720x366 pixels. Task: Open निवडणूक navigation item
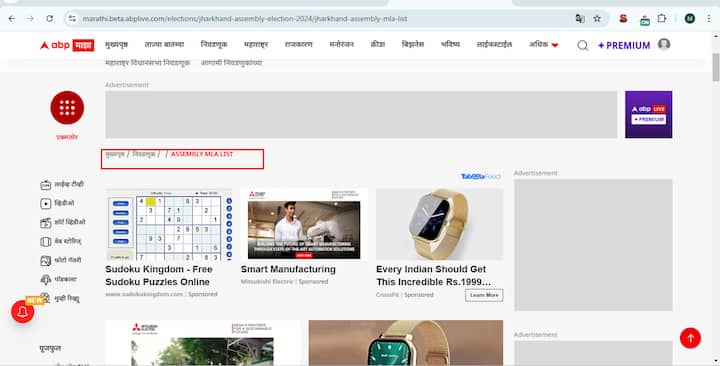click(214, 45)
